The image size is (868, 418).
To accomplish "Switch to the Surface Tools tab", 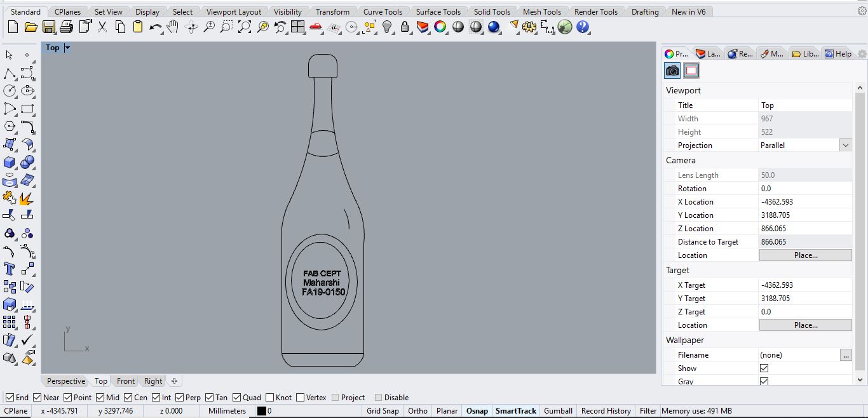I will point(438,11).
